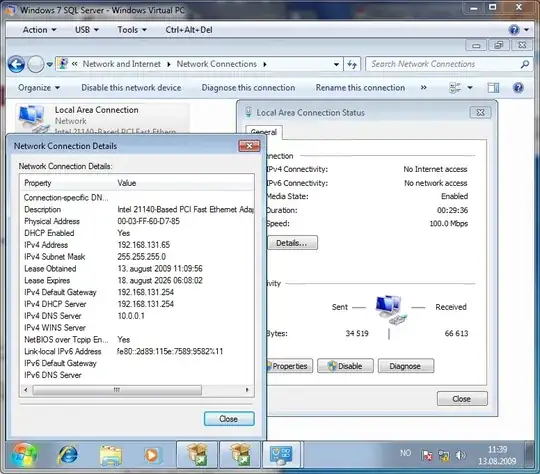Click the Disable button in Connection Status
This screenshot has width=540, height=474.
coord(345,366)
